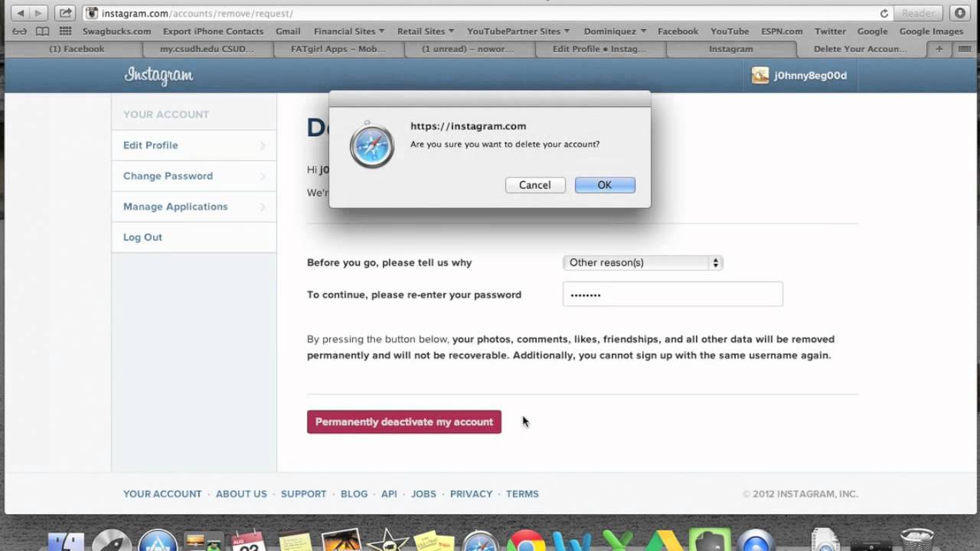Image resolution: width=980 pixels, height=551 pixels.
Task: Open Evernote green icon in dock
Action: pyautogui.click(x=710, y=541)
